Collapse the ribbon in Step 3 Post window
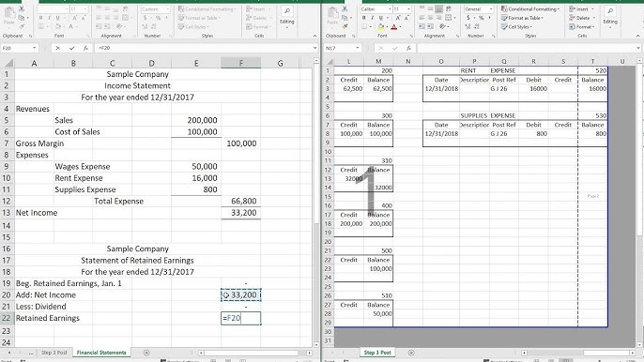 637,36
